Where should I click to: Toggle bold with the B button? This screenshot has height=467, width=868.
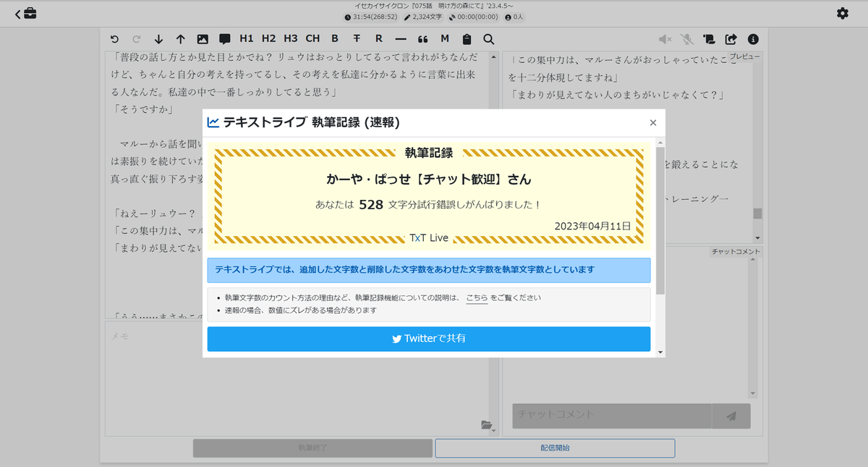335,38
